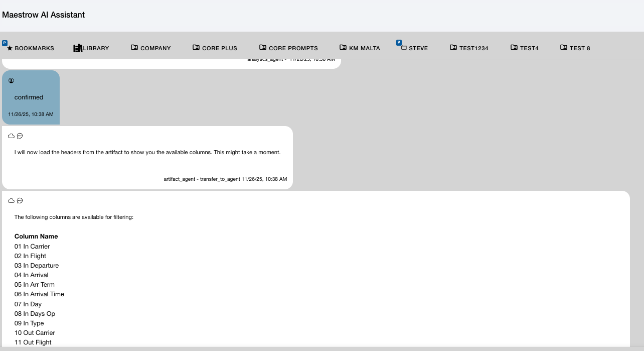Click the Maestrow AI Assistant title

click(x=44, y=15)
